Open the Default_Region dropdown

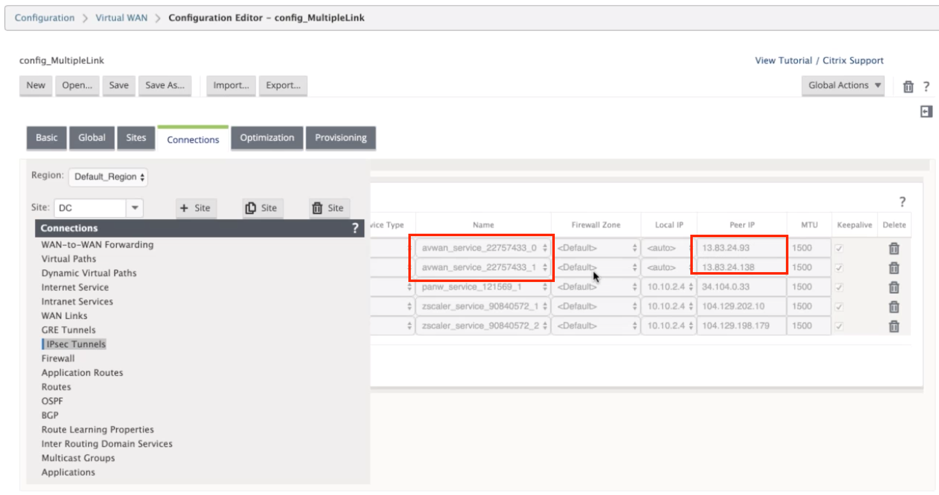108,177
